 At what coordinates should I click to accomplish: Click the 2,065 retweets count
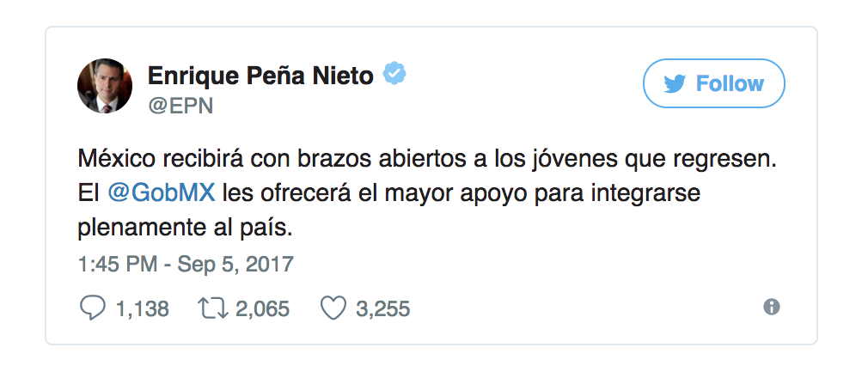[x=262, y=308]
